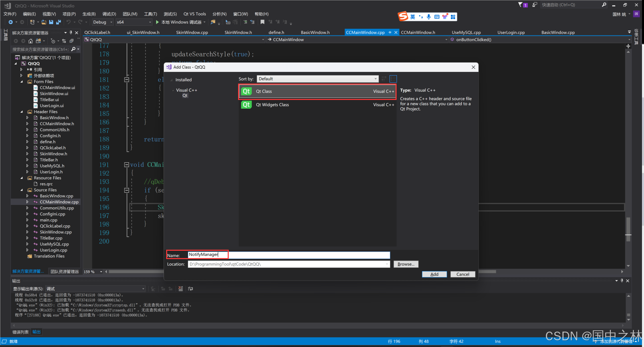
Task: Close the Add Class dialog
Action: [x=473, y=67]
